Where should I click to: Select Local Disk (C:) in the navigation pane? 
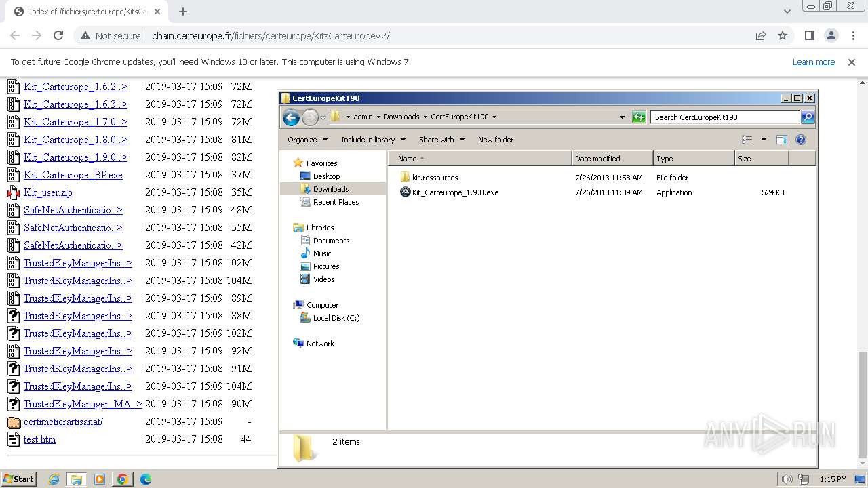coord(336,318)
